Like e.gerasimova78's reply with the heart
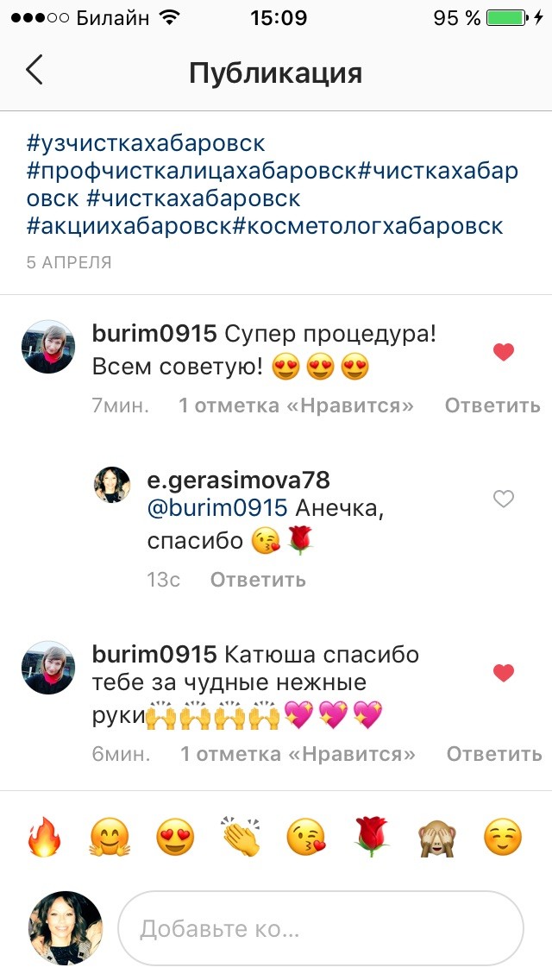Image resolution: width=552 pixels, height=980 pixels. pyautogui.click(x=503, y=499)
